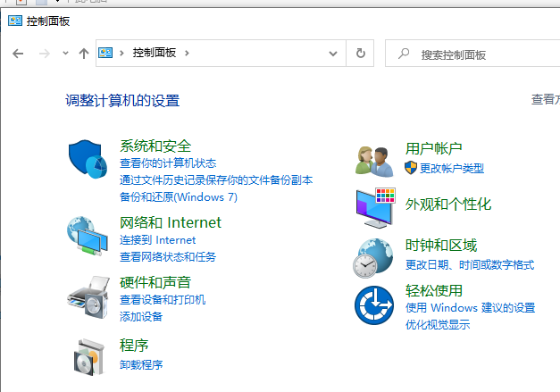The height and width of the screenshot is (392, 560).
Task: Open 添加设备 link
Action: pos(141,316)
